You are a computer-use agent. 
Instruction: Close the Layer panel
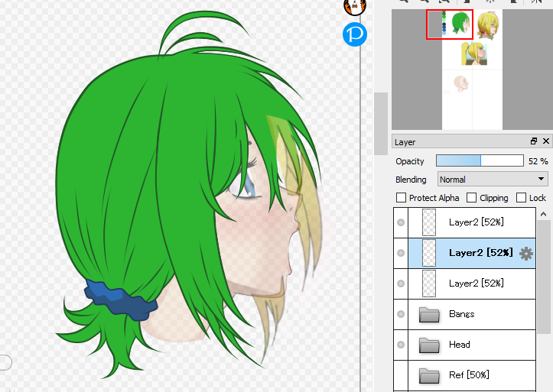(x=545, y=141)
